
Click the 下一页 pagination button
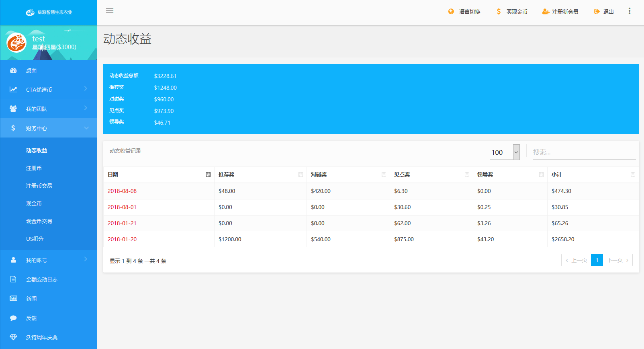pos(617,260)
